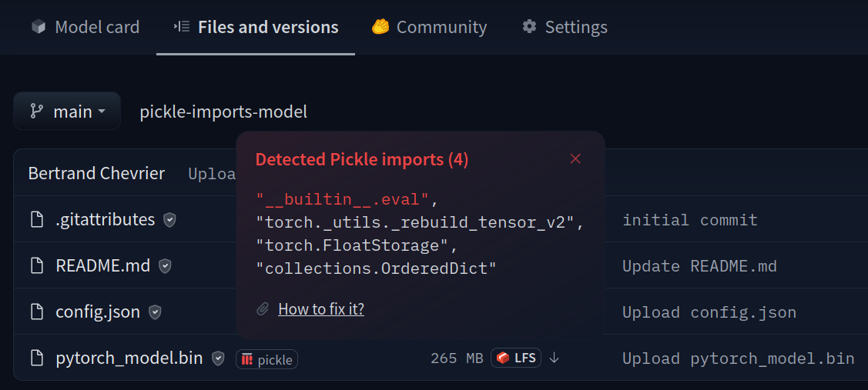Click the LFS badge for pytorch_model.bin
This screenshot has width=868, height=390.
[516, 358]
